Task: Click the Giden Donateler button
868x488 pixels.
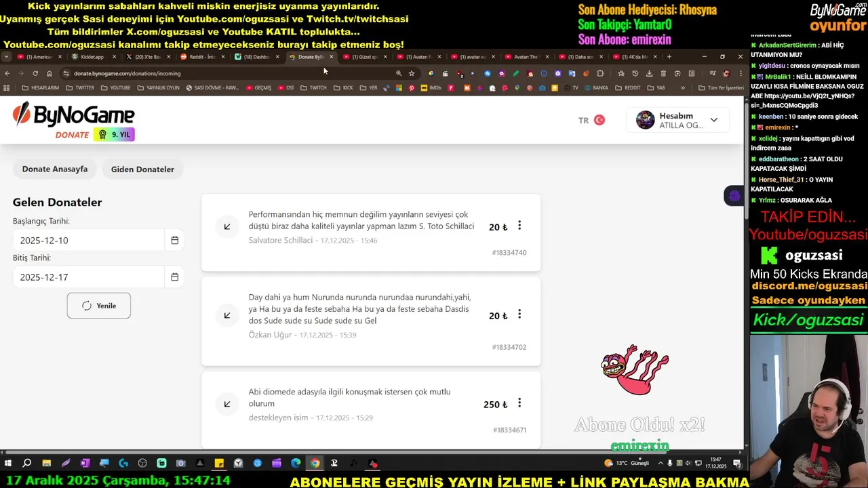Action: pos(142,169)
